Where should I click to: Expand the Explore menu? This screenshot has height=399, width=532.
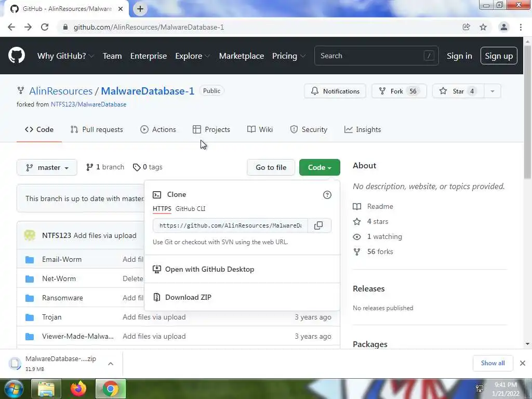tap(192, 56)
